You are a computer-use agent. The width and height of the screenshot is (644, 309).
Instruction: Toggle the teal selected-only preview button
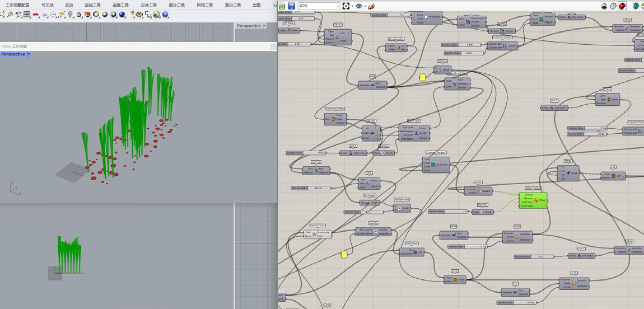tap(636, 6)
